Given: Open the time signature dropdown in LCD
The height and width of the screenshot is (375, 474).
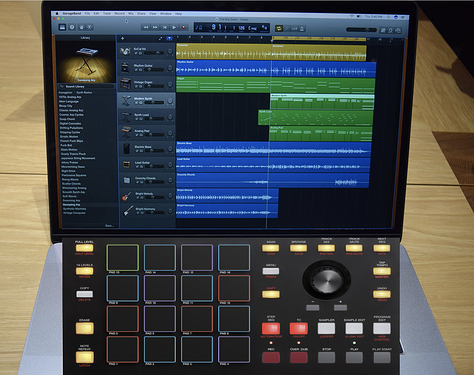Looking at the screenshot, I should pyautogui.click(x=264, y=28).
